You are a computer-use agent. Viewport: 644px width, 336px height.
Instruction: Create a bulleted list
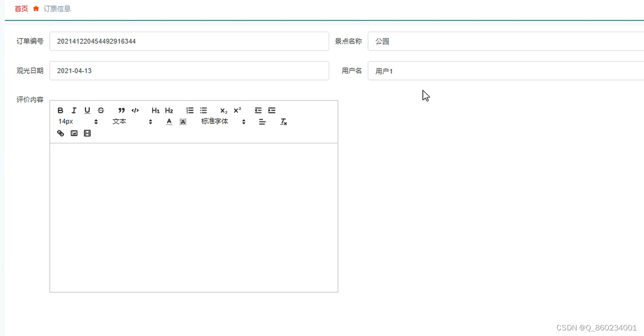(x=203, y=110)
